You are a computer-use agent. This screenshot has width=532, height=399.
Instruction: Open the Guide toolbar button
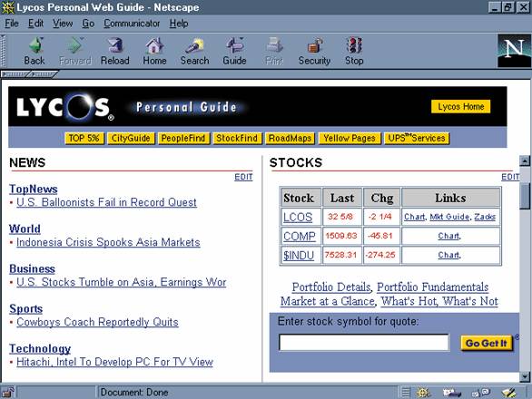[x=234, y=52]
